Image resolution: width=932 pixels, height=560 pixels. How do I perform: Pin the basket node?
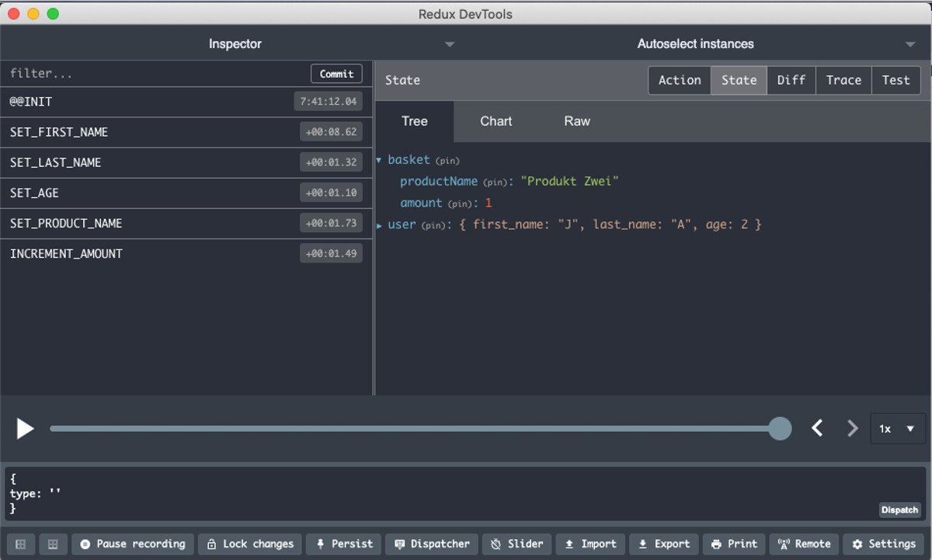(447, 161)
